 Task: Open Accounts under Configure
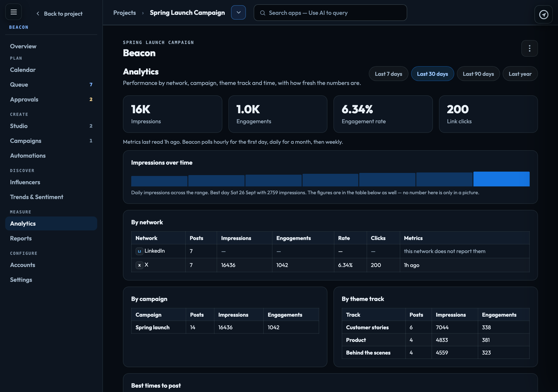[51, 265]
